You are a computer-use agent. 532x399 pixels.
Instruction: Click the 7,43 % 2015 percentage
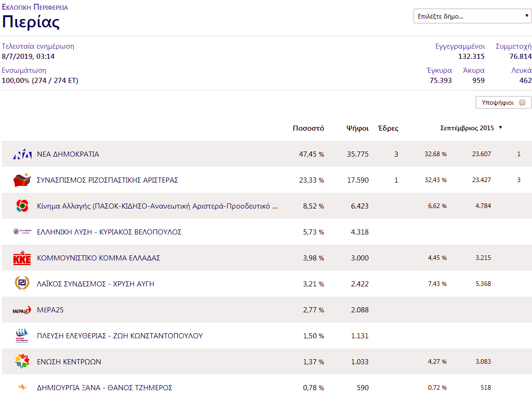[437, 284]
